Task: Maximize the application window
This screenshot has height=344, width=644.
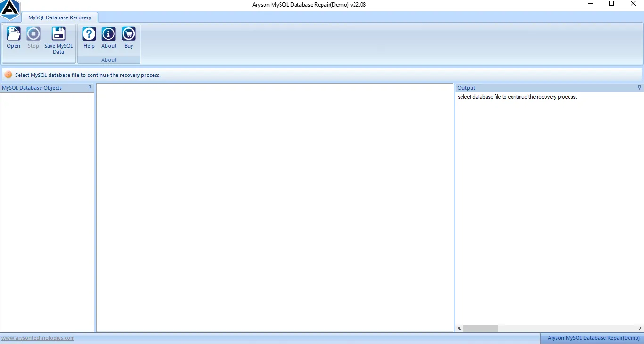Action: tap(611, 4)
